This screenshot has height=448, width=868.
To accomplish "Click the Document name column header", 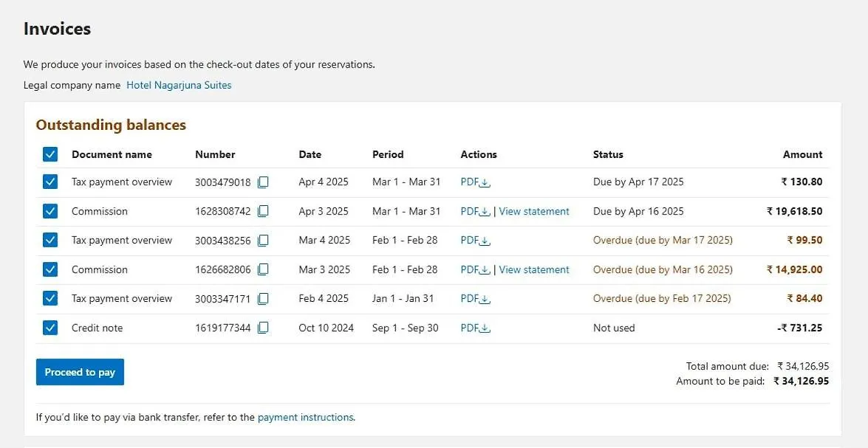I will pyautogui.click(x=112, y=155).
